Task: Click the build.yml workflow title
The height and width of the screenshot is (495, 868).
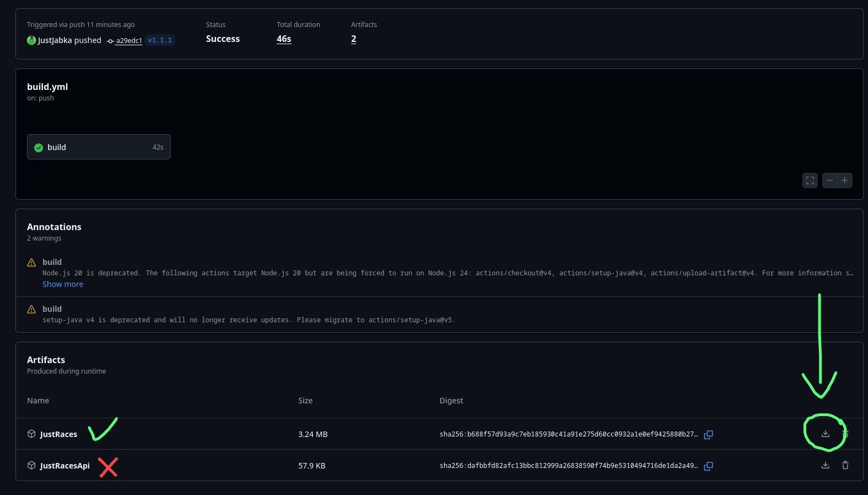Action: tap(47, 87)
